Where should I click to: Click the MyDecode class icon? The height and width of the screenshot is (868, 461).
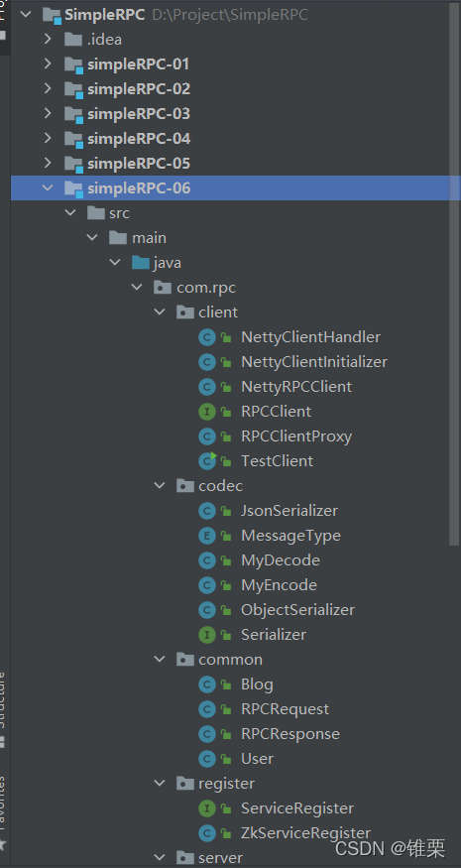point(207,560)
